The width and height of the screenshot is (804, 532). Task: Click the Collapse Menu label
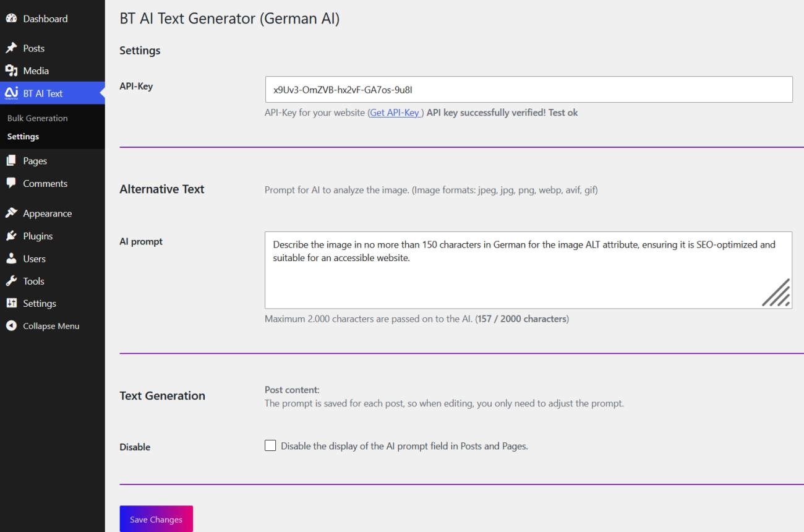click(x=51, y=326)
